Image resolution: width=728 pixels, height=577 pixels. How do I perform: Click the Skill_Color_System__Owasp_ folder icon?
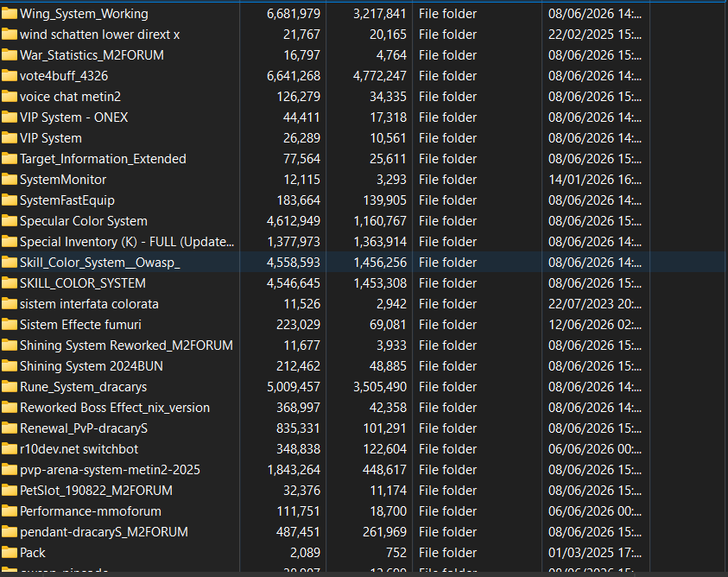(9, 262)
